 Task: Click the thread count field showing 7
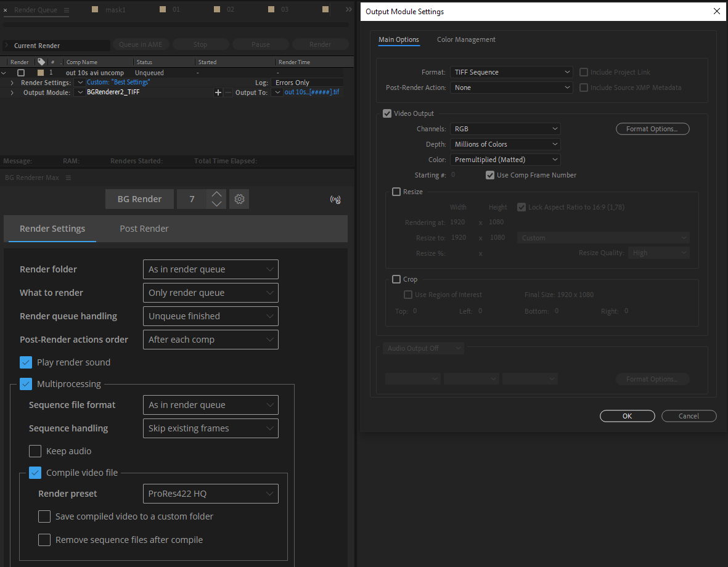[x=192, y=198]
